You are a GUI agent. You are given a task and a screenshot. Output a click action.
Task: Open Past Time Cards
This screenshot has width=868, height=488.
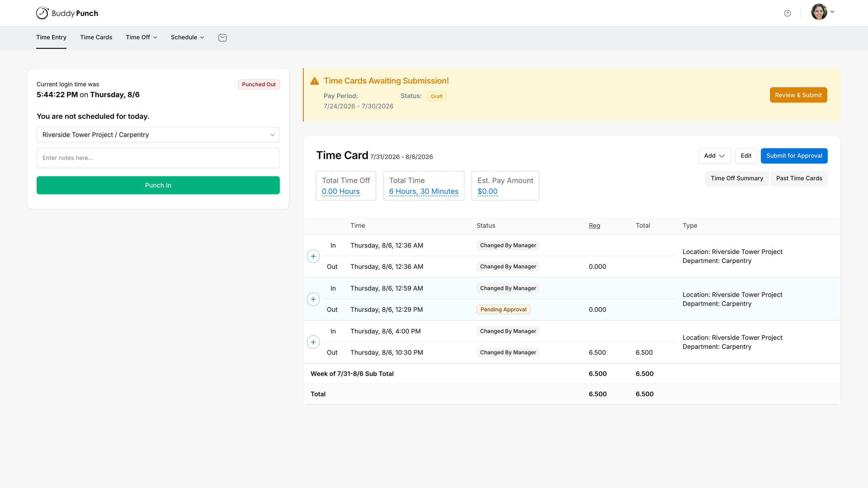(799, 178)
